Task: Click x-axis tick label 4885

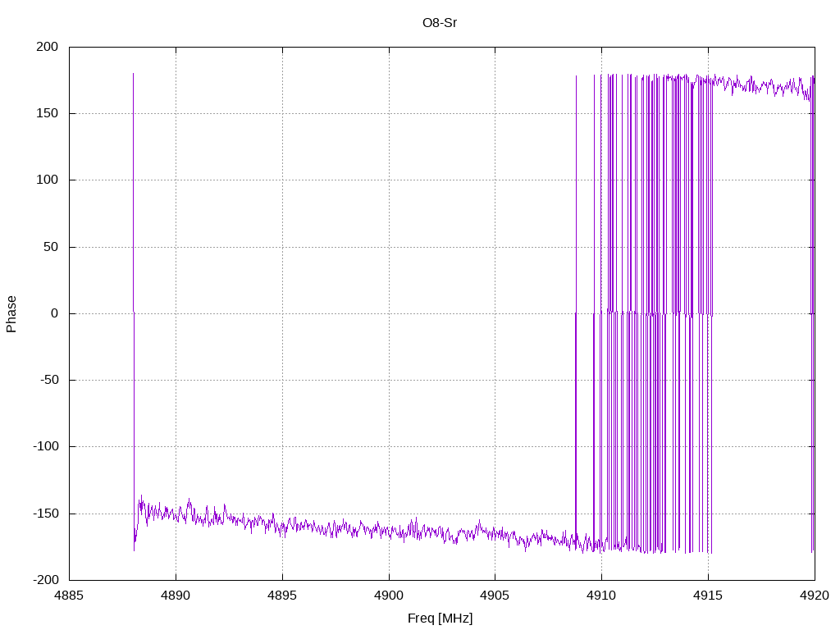Action: pos(69,596)
